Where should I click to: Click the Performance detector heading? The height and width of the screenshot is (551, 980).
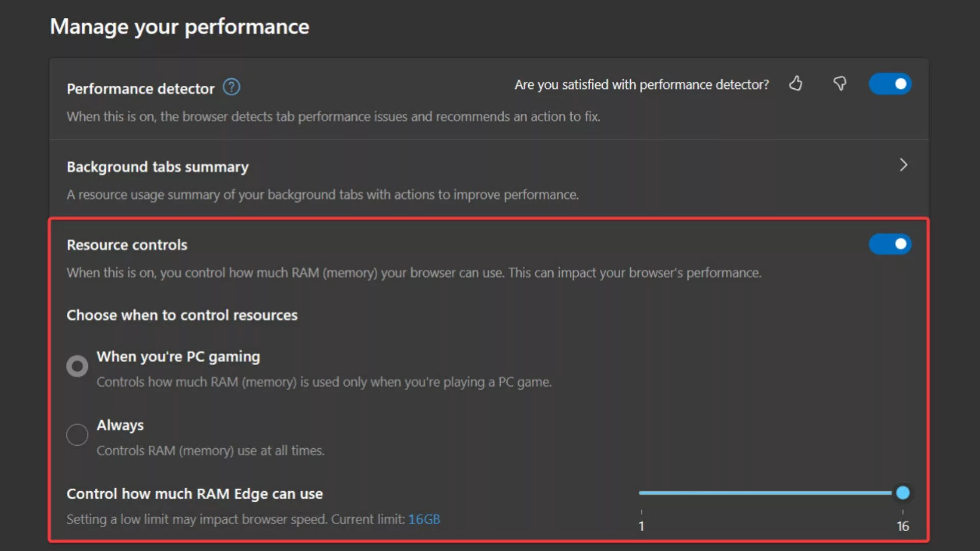(x=140, y=89)
